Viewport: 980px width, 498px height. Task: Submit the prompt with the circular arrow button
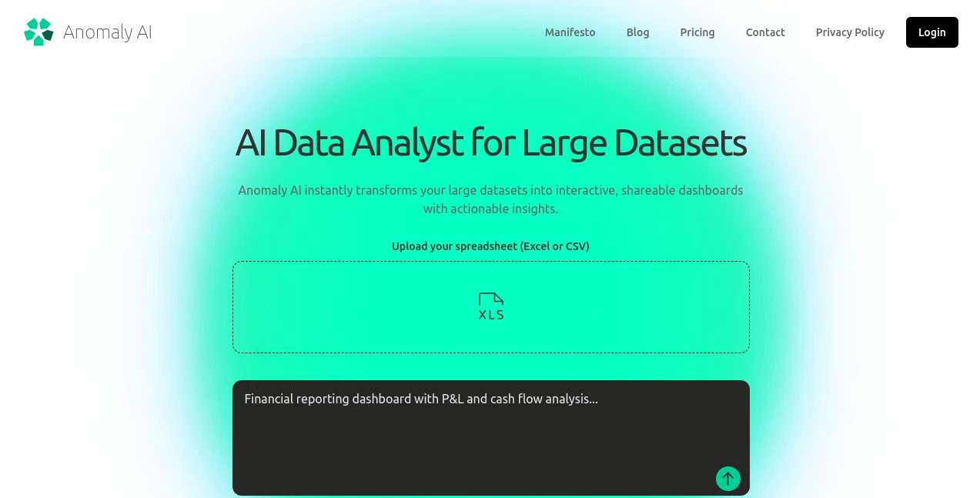click(727, 478)
